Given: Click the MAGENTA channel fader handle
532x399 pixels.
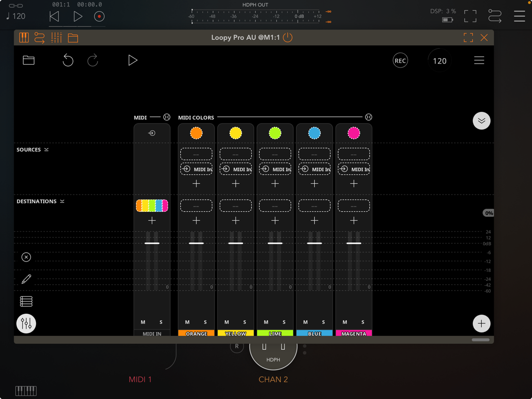Looking at the screenshot, I should click(354, 243).
